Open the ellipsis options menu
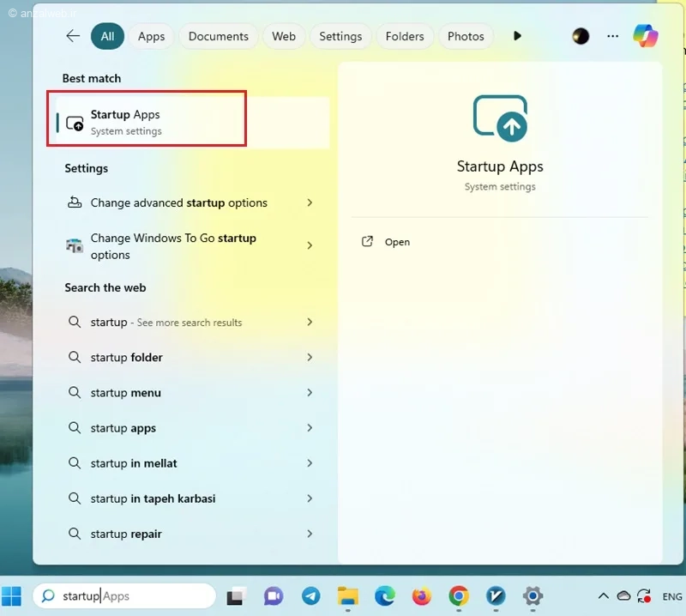 [x=612, y=36]
